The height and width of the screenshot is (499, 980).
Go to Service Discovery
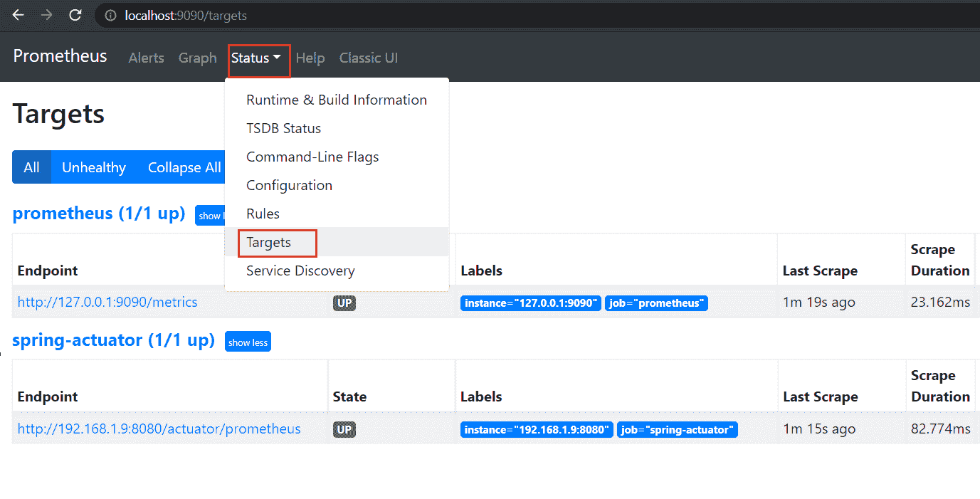tap(300, 270)
